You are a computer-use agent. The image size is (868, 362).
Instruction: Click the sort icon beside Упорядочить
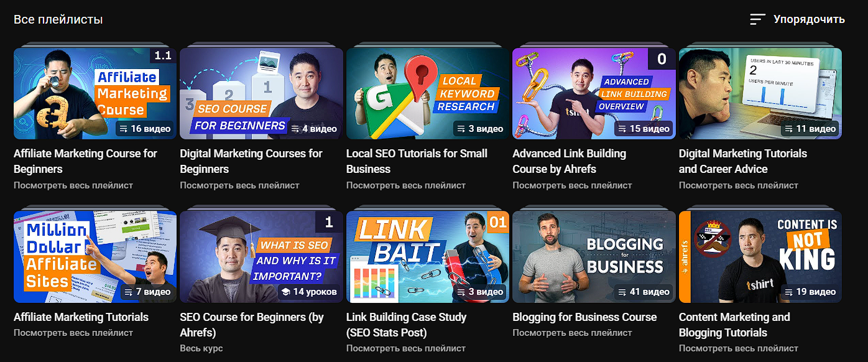point(757,19)
